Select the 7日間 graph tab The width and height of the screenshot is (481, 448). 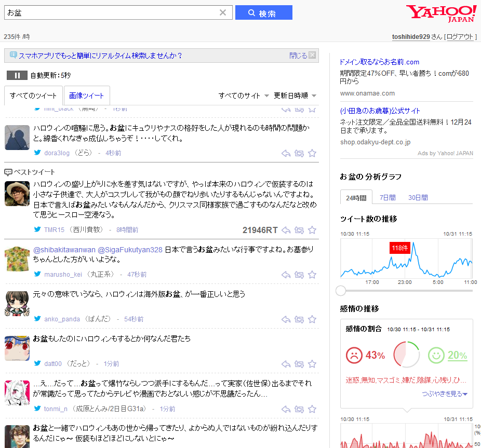pyautogui.click(x=388, y=197)
